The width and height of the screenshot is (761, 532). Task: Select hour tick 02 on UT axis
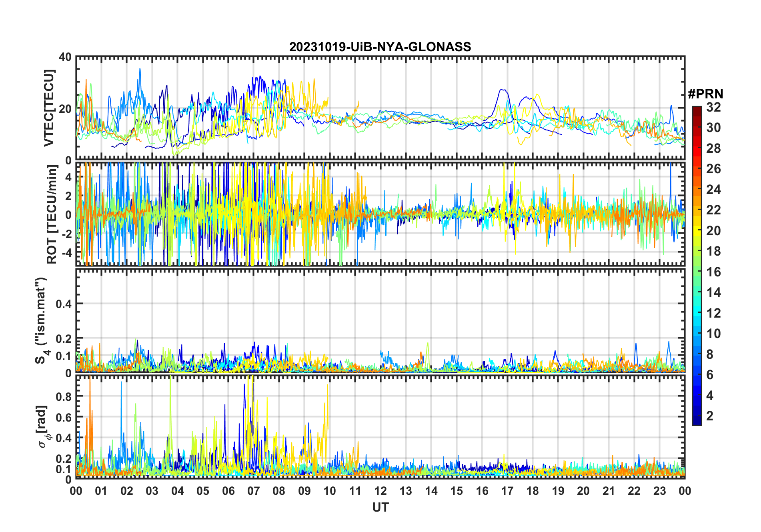click(127, 491)
